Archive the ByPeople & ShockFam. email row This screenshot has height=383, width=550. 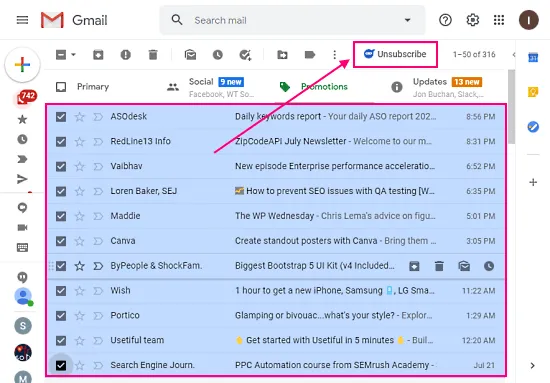(414, 266)
